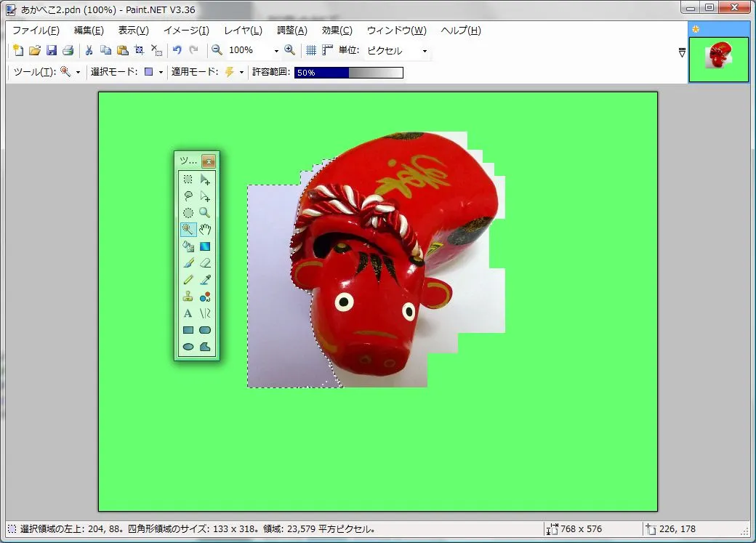The image size is (756, 543).
Task: Close the floating tools window
Action: pyautogui.click(x=209, y=161)
